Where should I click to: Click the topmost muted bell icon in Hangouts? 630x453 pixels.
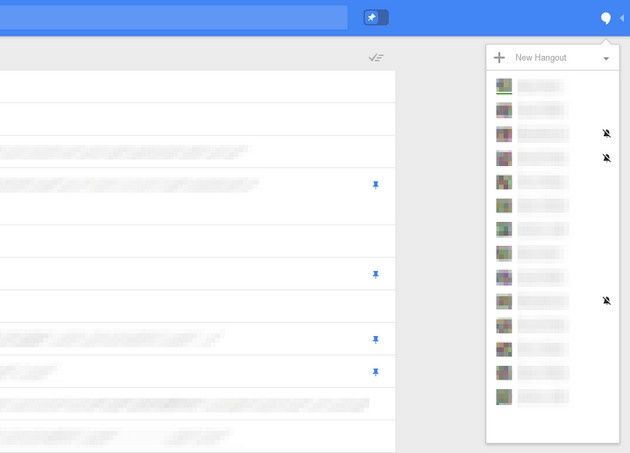(x=607, y=133)
